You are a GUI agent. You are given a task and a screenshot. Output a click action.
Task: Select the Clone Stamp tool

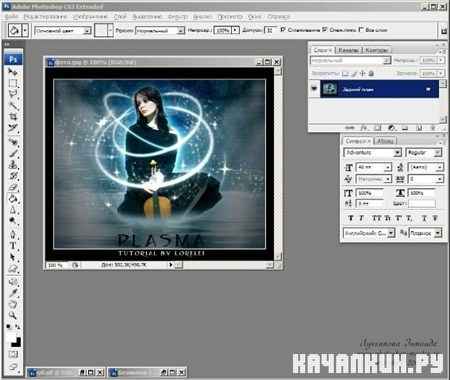click(x=13, y=165)
